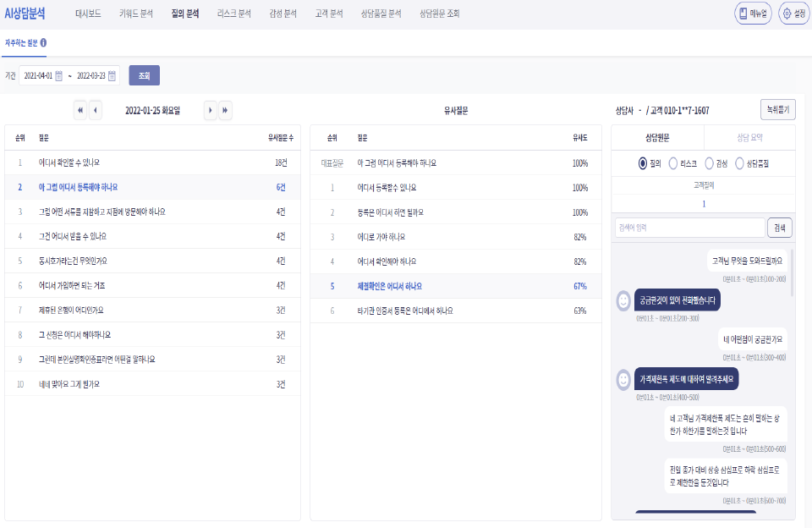The height and width of the screenshot is (528, 812).
Task: Open the start date calendar icon
Action: (59, 75)
